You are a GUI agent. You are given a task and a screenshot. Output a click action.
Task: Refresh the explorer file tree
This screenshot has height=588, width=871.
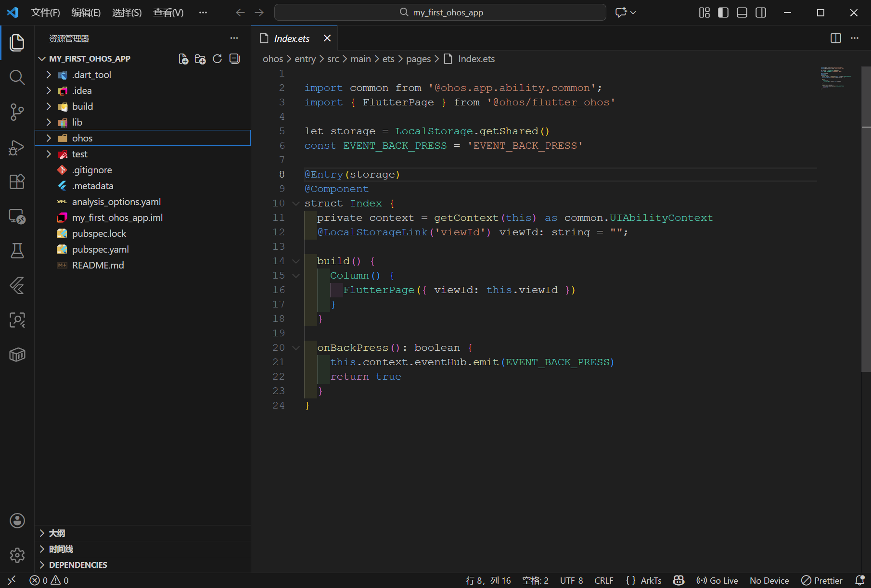click(x=218, y=59)
